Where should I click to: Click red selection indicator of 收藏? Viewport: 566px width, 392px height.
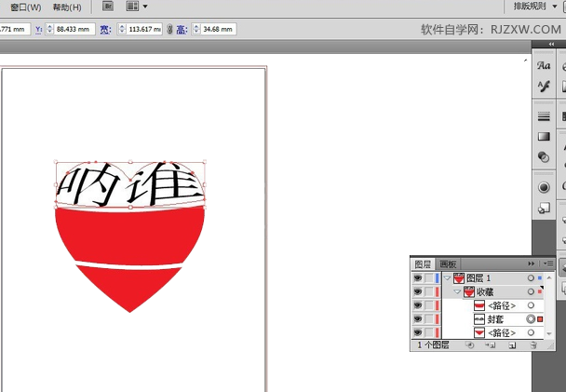540,291
